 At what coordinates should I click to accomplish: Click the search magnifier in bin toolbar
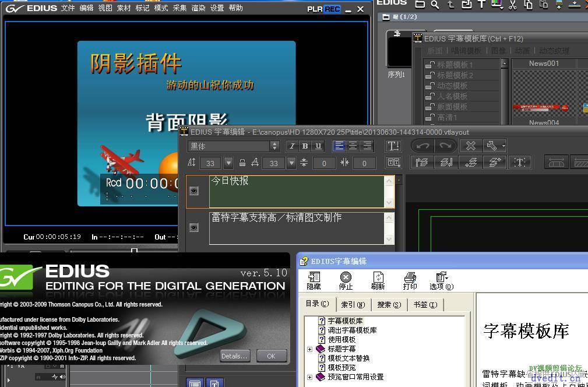click(x=435, y=5)
